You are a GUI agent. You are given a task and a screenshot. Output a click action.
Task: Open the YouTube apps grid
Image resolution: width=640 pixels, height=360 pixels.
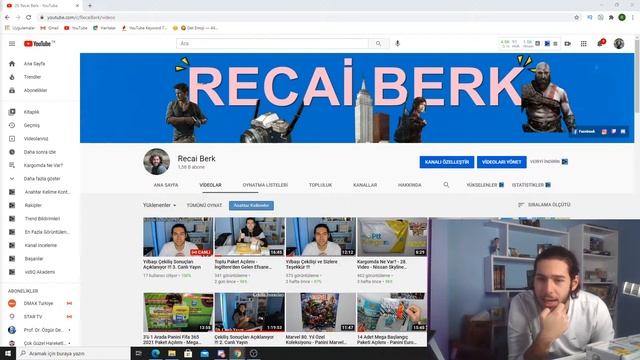[584, 44]
